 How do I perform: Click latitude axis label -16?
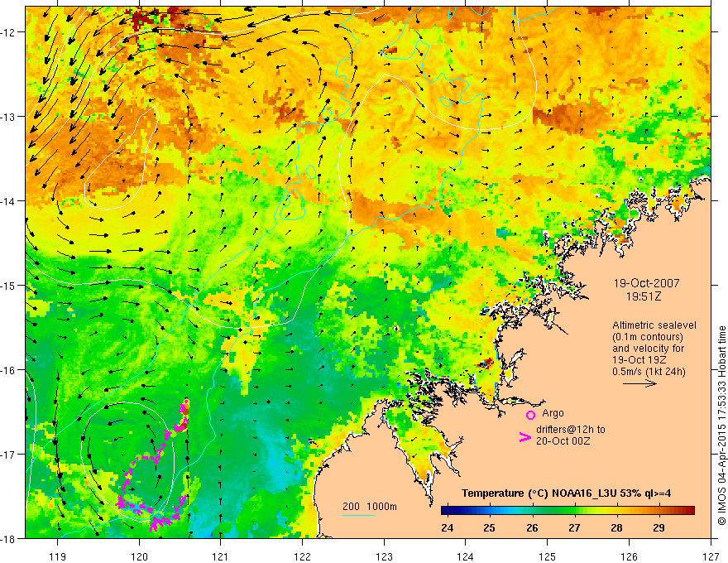[x=8, y=370]
